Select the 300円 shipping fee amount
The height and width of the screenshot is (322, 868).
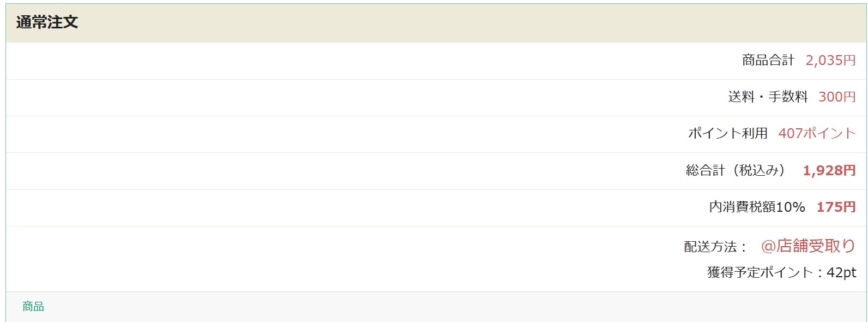click(x=837, y=97)
